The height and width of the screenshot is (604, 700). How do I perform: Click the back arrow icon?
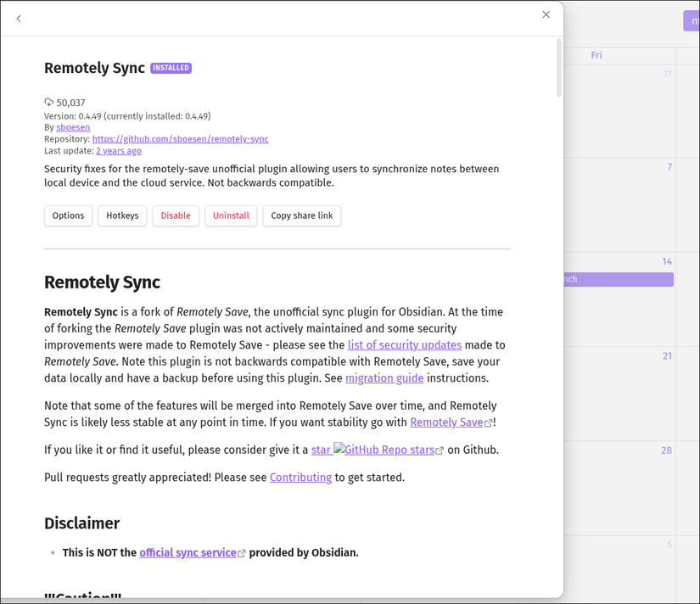pyautogui.click(x=19, y=19)
